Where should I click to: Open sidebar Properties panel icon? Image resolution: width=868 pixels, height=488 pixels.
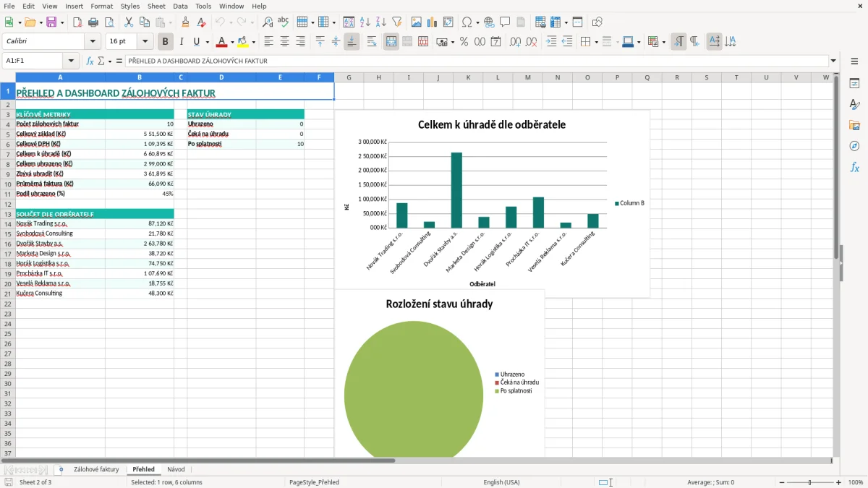pos(854,84)
